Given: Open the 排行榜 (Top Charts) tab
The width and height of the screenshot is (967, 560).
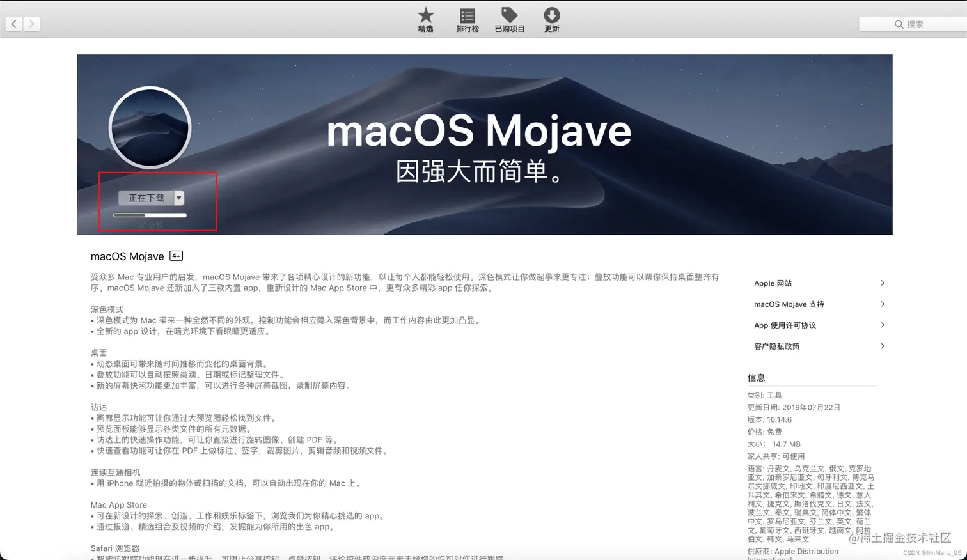Looking at the screenshot, I should (468, 20).
